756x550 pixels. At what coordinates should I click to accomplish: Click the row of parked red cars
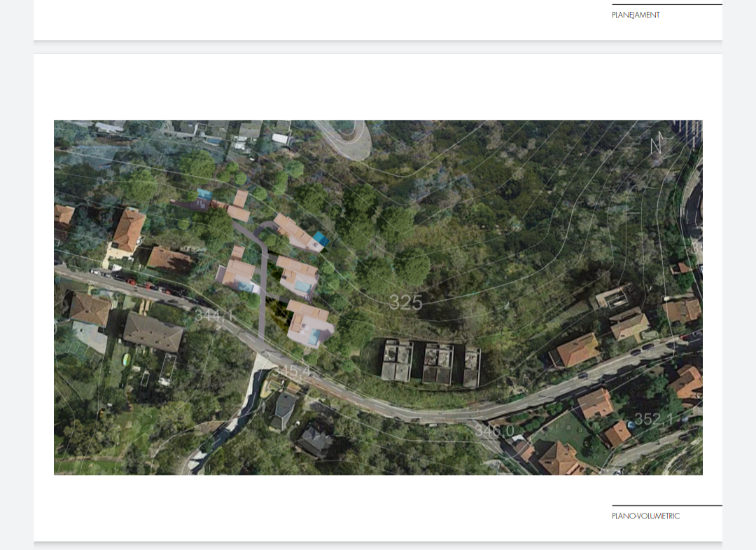(148, 285)
